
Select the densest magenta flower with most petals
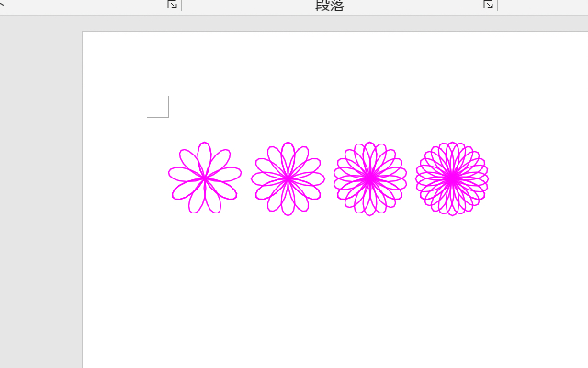coord(452,178)
